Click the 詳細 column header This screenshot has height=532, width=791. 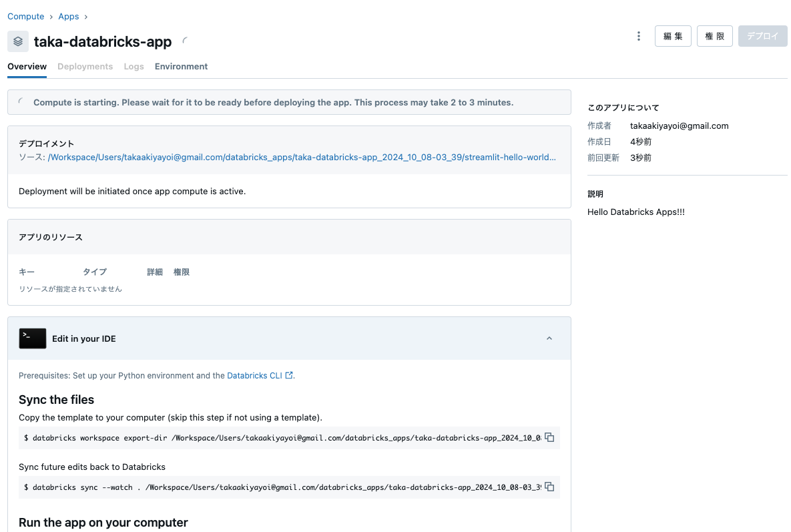coord(155,272)
